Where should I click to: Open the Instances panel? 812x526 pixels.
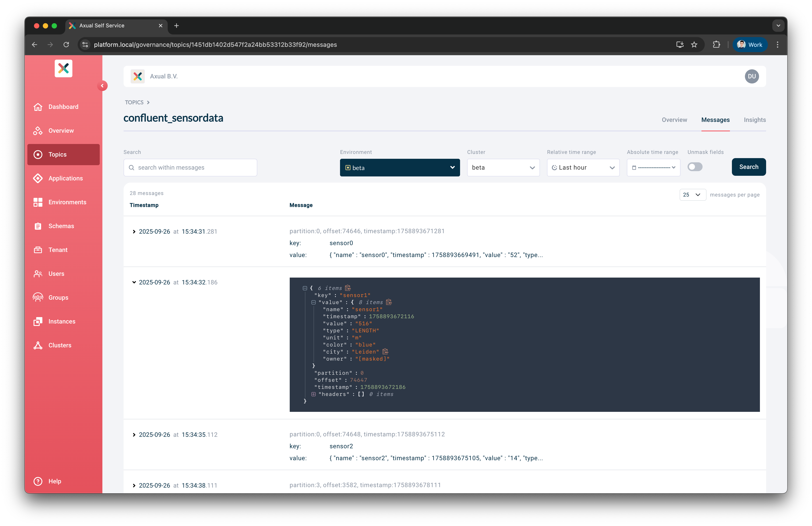(x=62, y=321)
